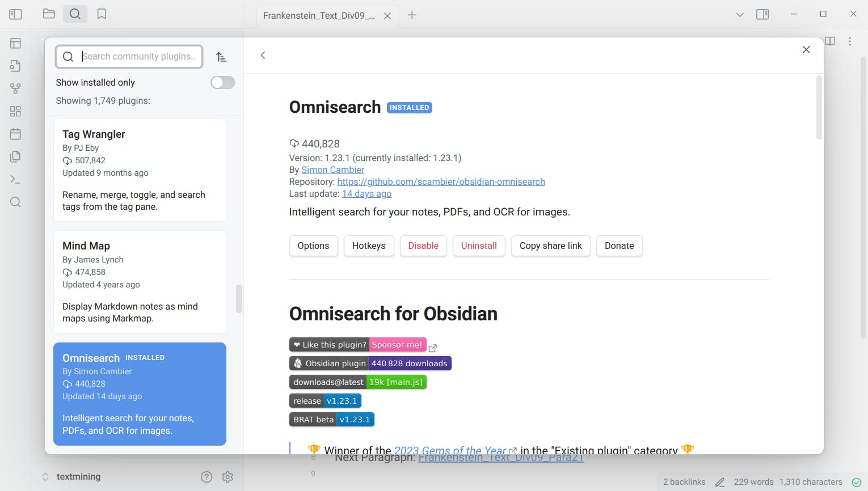Screen dimensions: 868x491
Task: Select the search tab icon in the sidebar header
Action: [75, 14]
